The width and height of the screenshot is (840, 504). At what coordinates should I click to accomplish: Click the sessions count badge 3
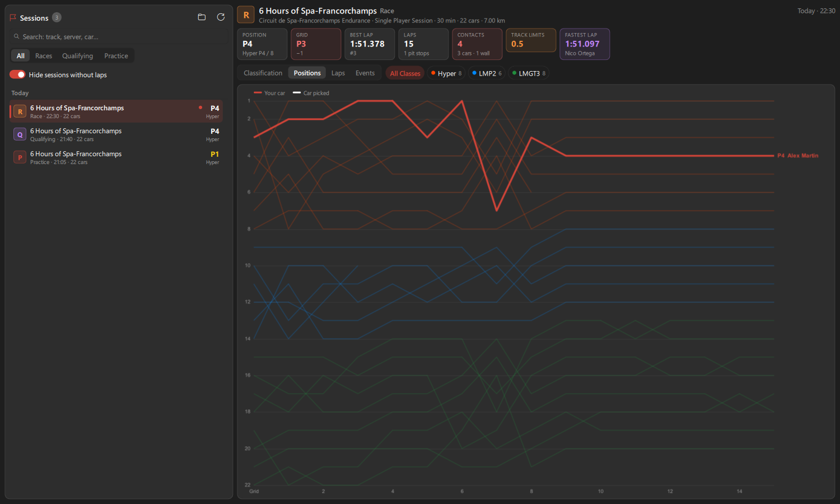[57, 17]
